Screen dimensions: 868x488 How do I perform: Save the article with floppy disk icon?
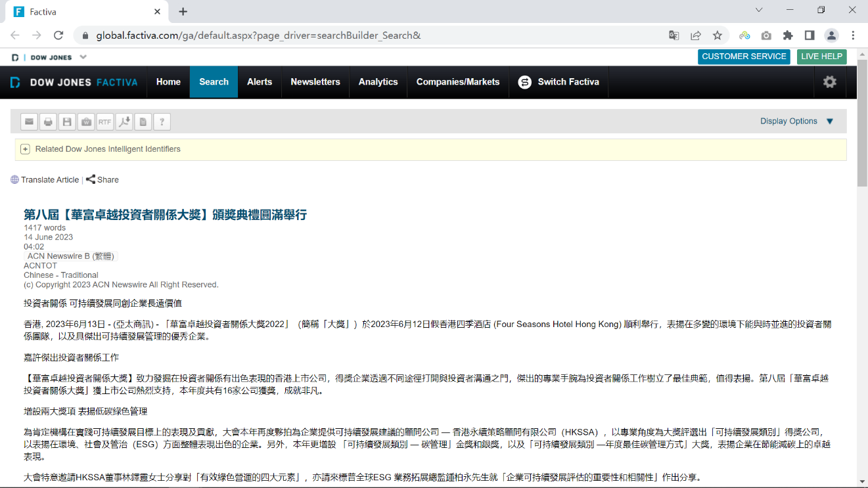(67, 122)
